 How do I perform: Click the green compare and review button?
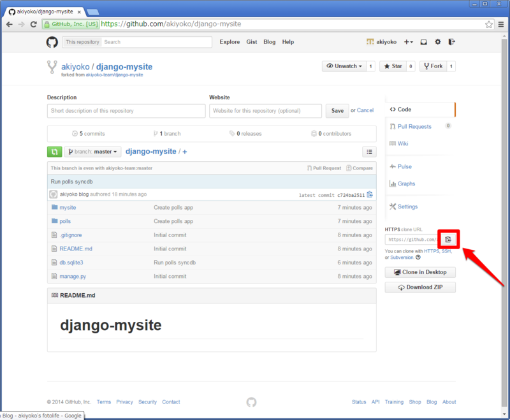[54, 152]
